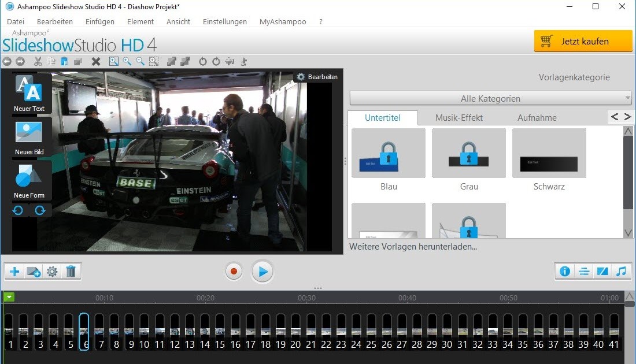Click the blue music note icon

pyautogui.click(x=621, y=271)
